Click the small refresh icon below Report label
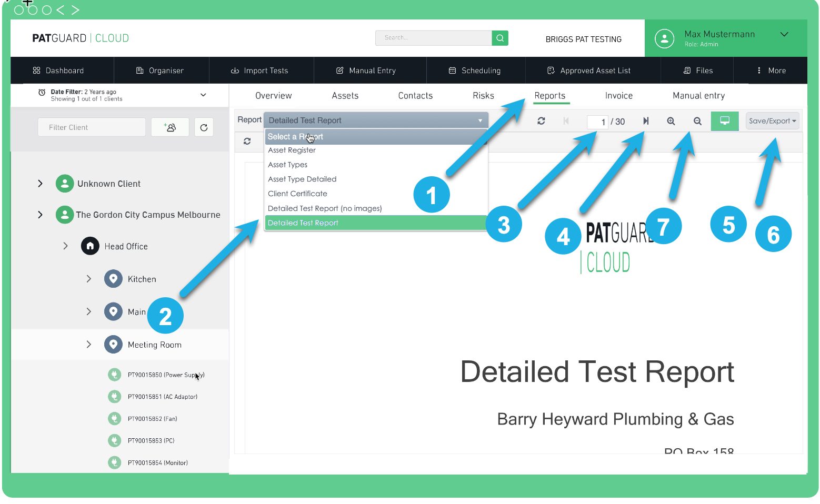This screenshot has width=820, height=504. coord(247,141)
